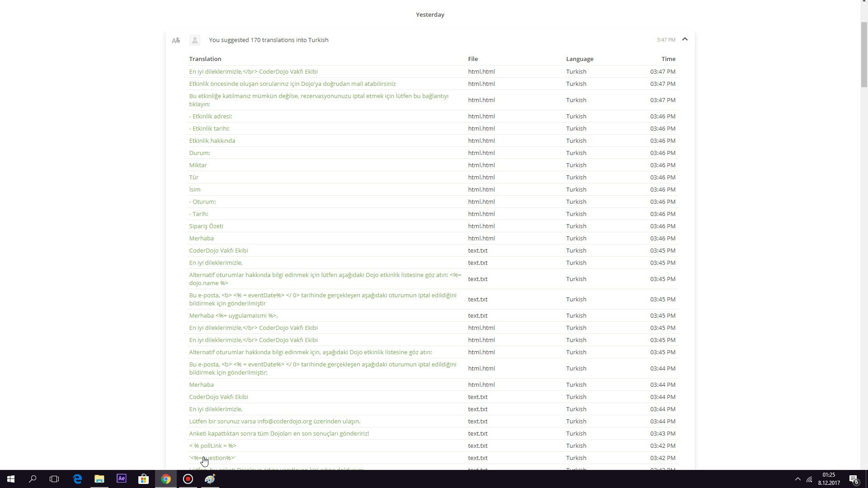Viewport: 868px width, 488px height.
Task: Click 03:42 PM in the pollLink row
Action: [663, 446]
